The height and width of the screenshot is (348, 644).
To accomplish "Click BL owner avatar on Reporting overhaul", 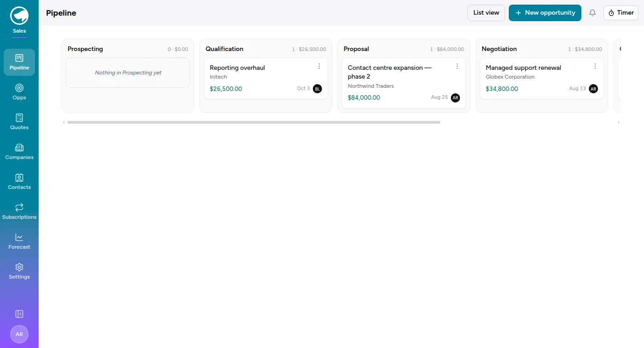I will [x=317, y=89].
